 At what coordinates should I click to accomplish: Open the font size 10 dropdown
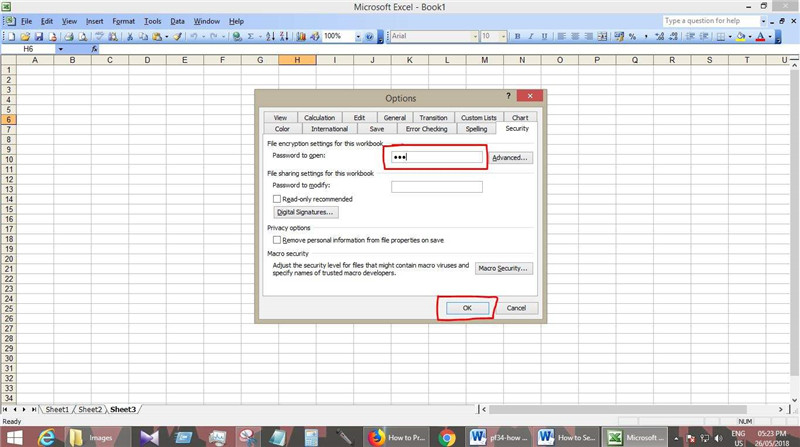coord(503,36)
